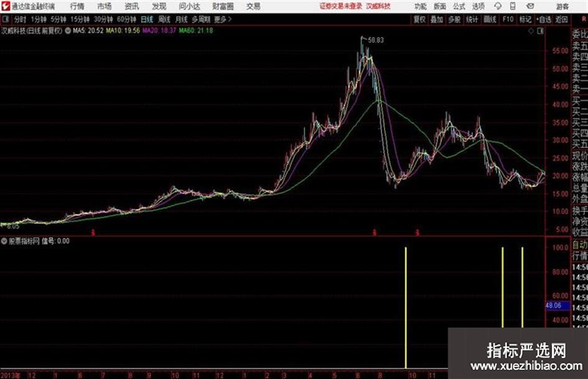This screenshot has width=588, height=379.
Task: Click the diamond icon at chart top right
Action: [x=531, y=31]
